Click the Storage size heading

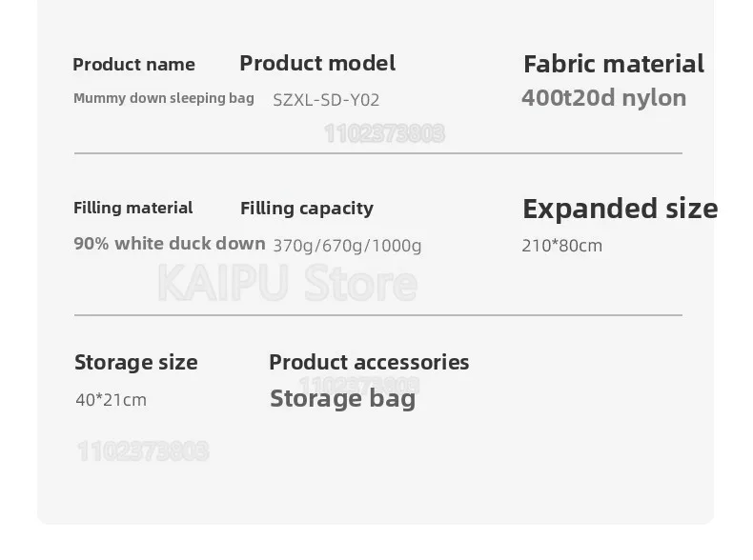click(x=136, y=362)
